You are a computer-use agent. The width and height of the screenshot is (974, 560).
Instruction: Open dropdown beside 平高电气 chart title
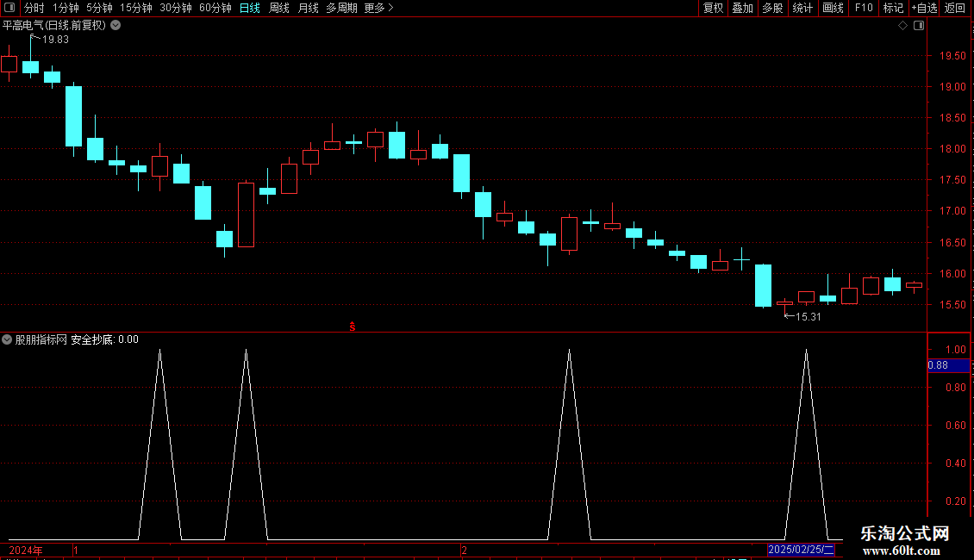click(116, 26)
